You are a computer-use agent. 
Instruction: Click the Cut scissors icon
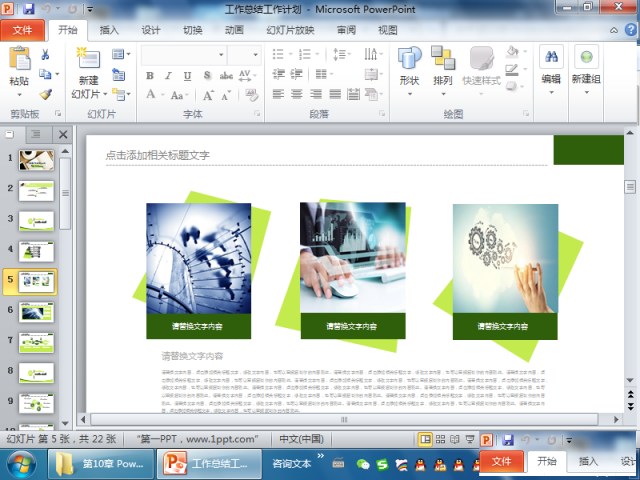[x=45, y=54]
